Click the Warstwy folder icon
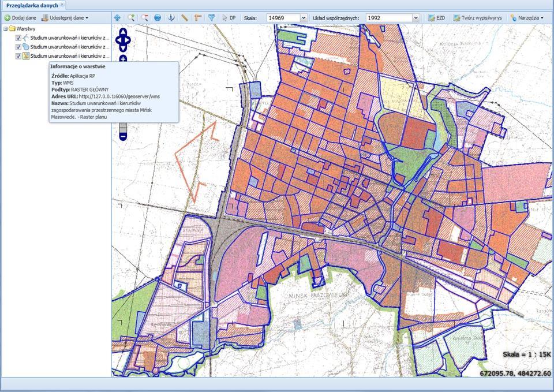This screenshot has width=554, height=392. (12, 29)
